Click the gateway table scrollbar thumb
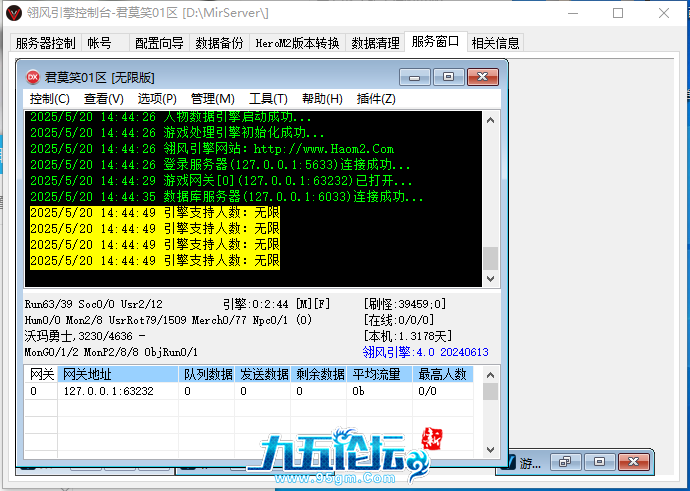 [491, 391]
